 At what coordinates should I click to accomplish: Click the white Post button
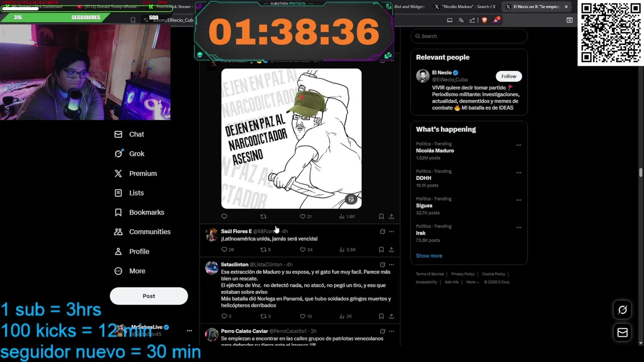pos(149,296)
